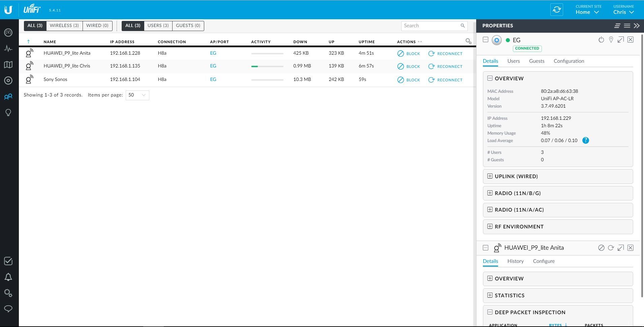Filter clients by Wireless (3)
Screen dimensions: 644x327
(x=64, y=26)
